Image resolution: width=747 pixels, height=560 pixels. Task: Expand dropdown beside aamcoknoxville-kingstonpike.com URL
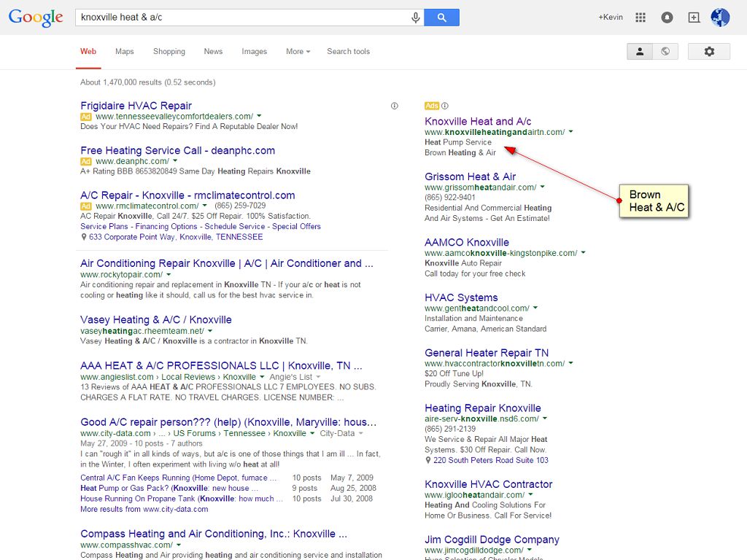(x=583, y=252)
